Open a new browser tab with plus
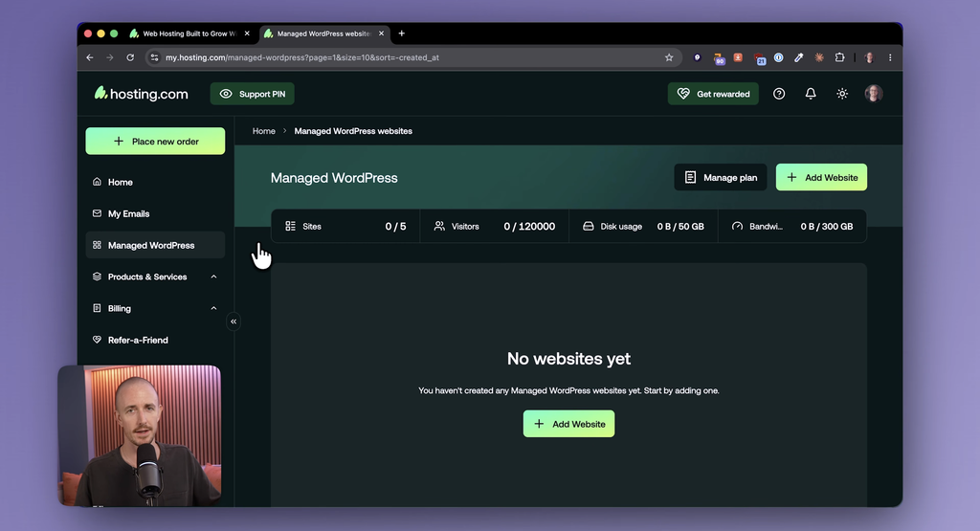The image size is (980, 531). click(402, 33)
